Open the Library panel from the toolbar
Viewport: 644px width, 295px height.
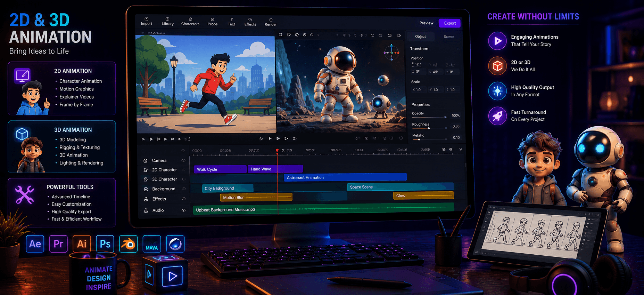[167, 21]
